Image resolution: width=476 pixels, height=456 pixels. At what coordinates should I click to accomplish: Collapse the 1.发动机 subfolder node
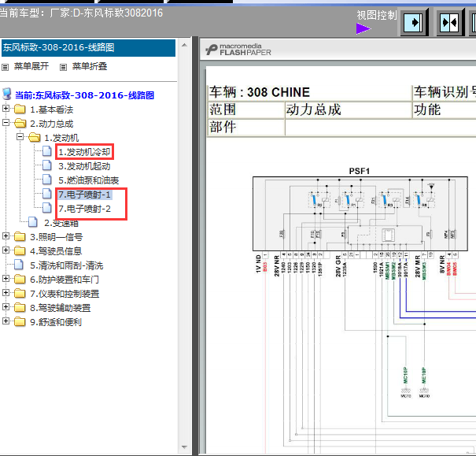20,137
